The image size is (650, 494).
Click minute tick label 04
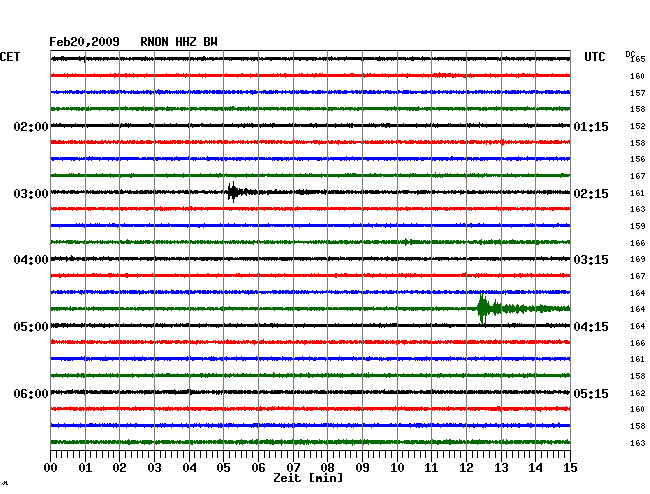point(189,468)
